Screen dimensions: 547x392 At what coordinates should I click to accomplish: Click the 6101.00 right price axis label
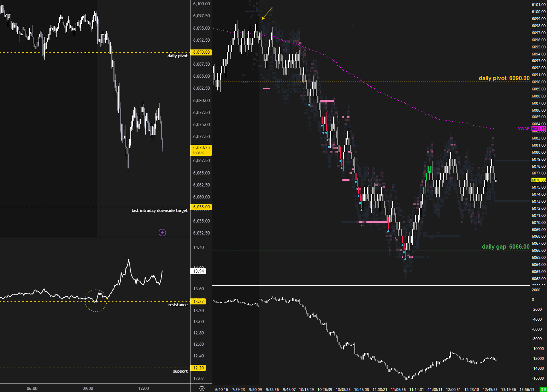tap(539, 5)
